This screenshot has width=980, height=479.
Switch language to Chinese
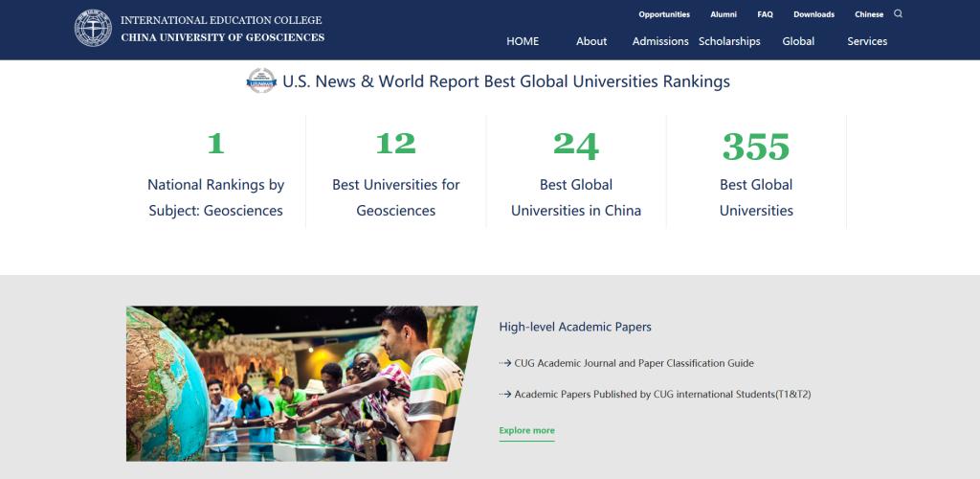tap(869, 14)
